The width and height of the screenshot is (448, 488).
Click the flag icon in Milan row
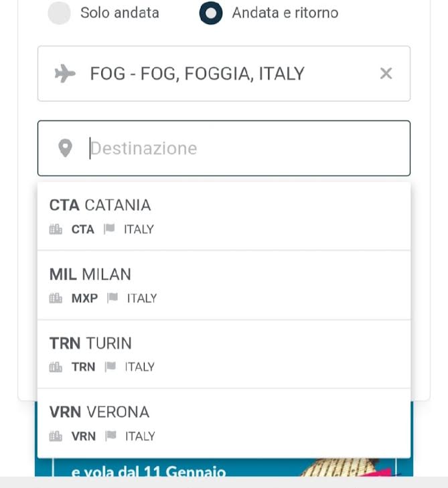[x=113, y=298]
